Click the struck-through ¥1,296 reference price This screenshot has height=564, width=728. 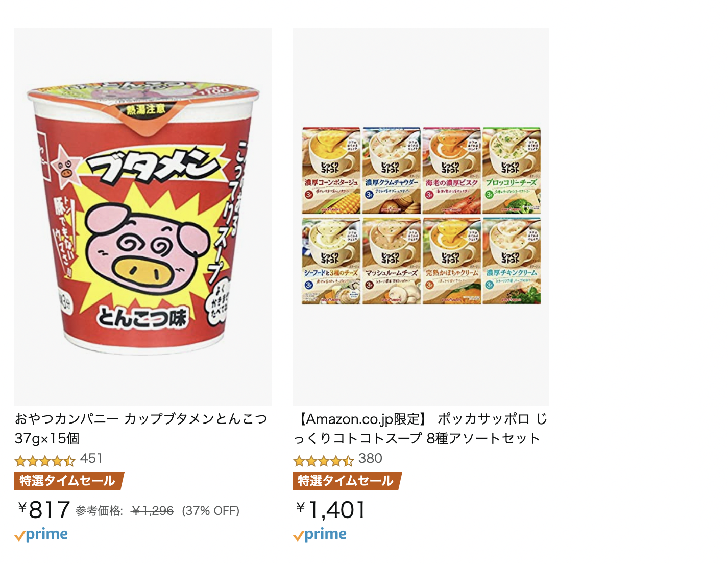click(153, 511)
